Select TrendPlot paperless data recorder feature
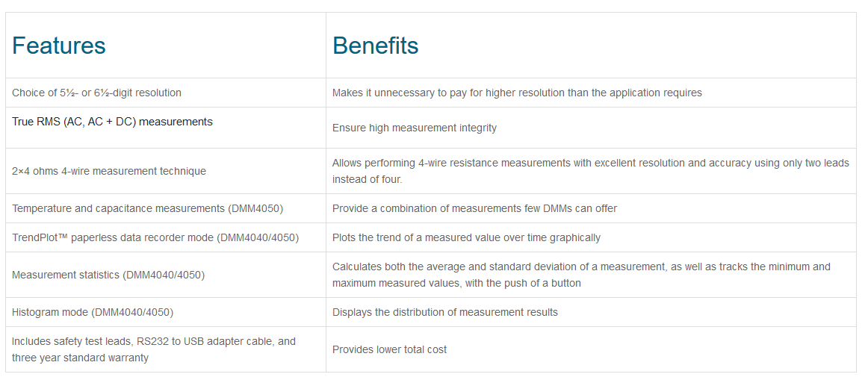868x377 pixels. (x=155, y=238)
